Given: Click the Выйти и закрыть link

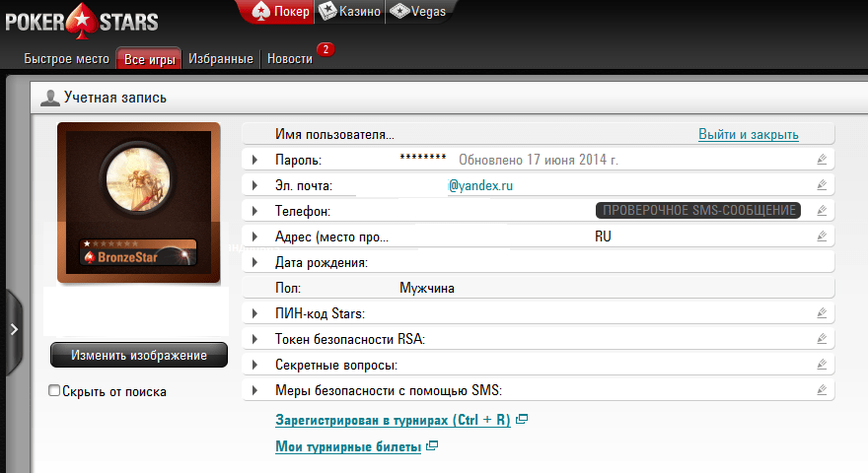Looking at the screenshot, I should 748,134.
